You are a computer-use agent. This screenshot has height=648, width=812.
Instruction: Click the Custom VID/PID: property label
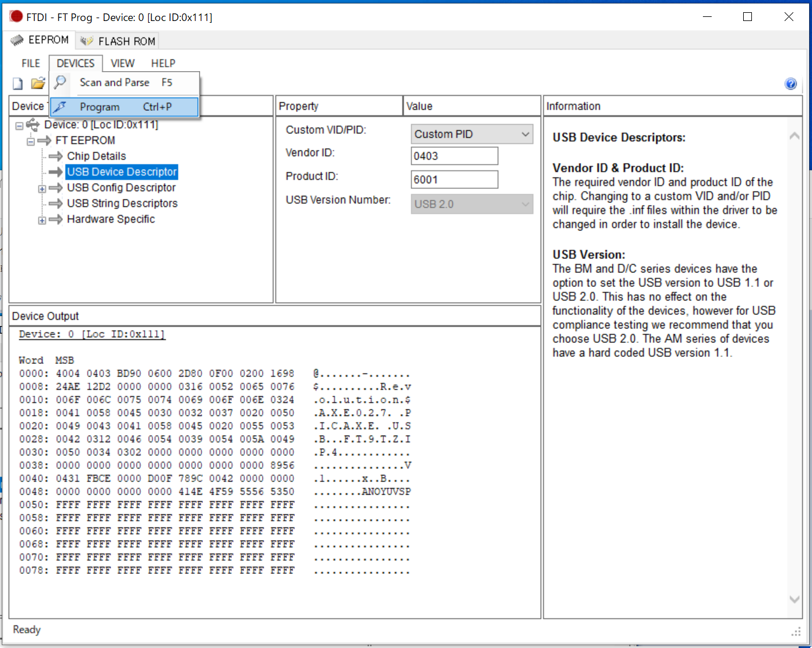(x=326, y=130)
